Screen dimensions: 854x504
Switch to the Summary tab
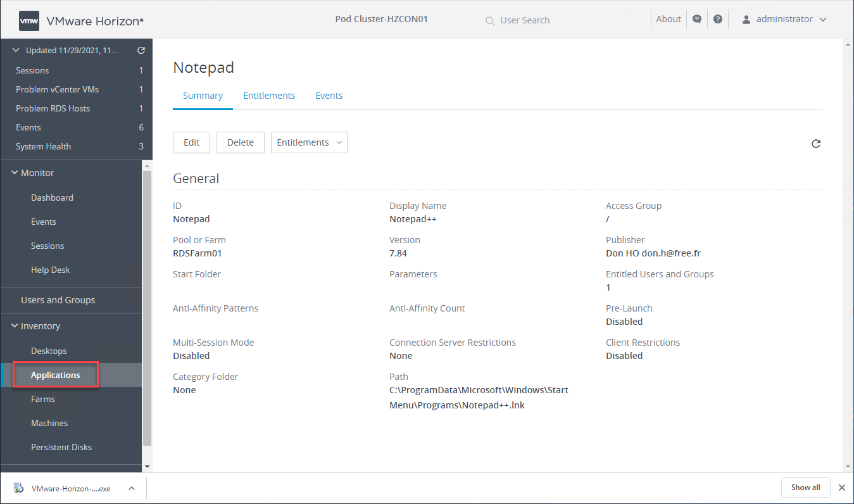click(x=203, y=96)
